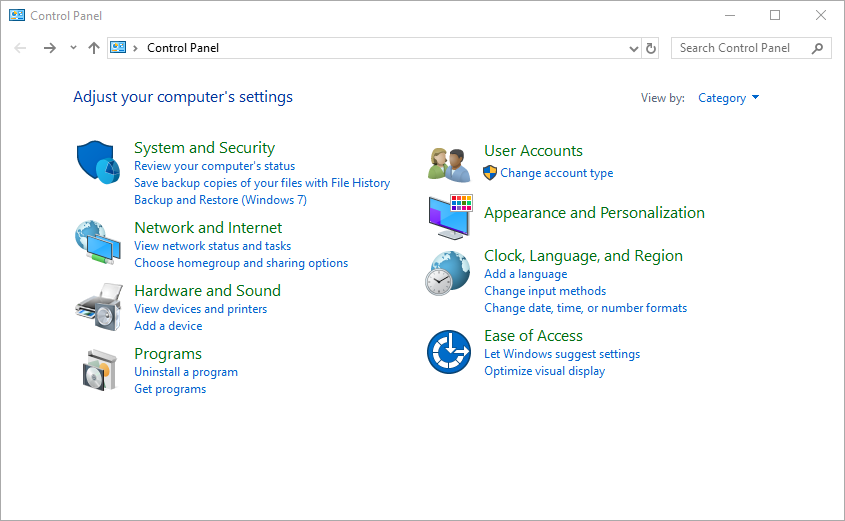
Task: Expand the address bar history dropdown
Action: tap(634, 48)
